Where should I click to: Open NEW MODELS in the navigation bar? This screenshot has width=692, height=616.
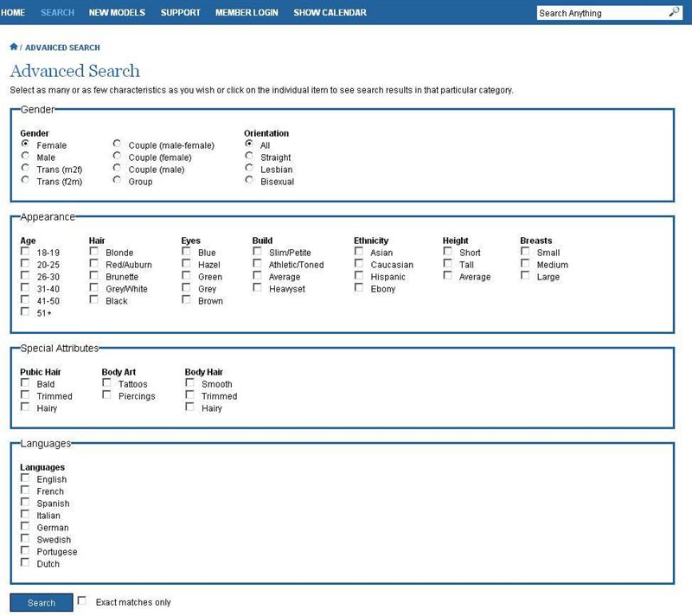[x=117, y=12]
